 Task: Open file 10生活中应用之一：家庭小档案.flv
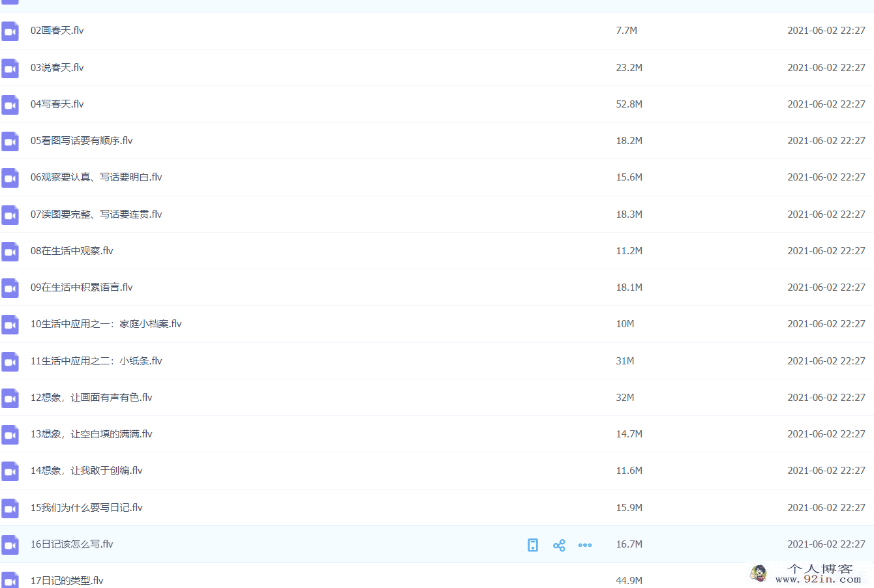point(106,324)
